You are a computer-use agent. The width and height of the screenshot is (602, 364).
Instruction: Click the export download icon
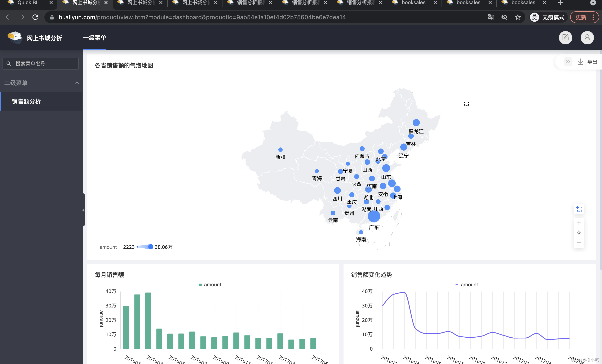point(580,62)
